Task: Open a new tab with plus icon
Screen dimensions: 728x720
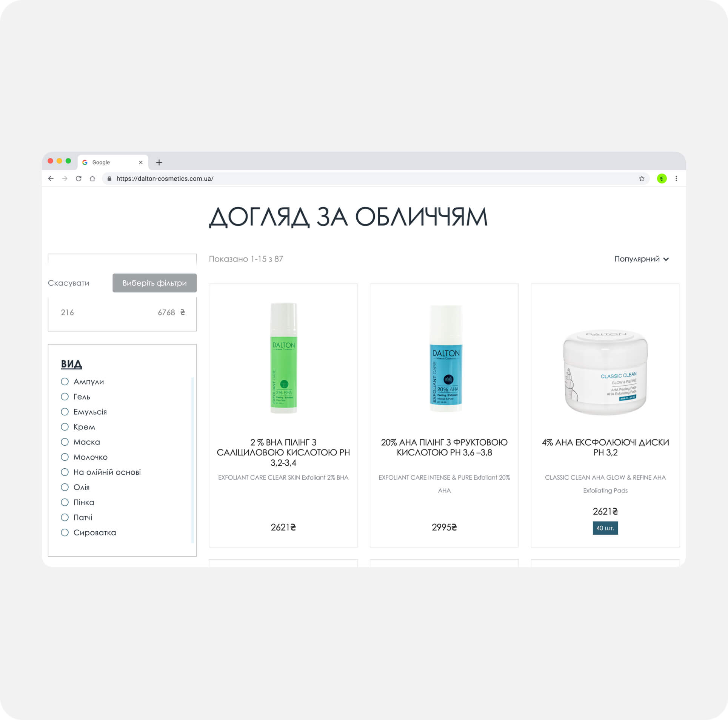Action: (159, 162)
